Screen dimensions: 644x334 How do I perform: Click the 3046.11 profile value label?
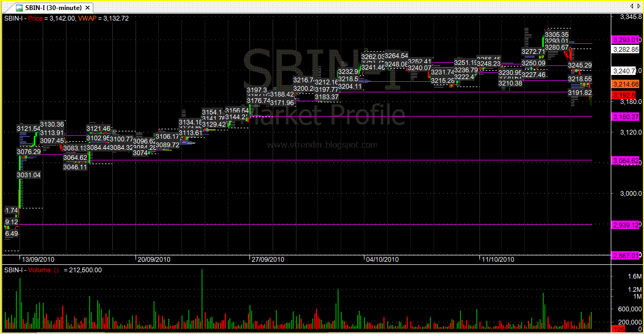(x=75, y=167)
